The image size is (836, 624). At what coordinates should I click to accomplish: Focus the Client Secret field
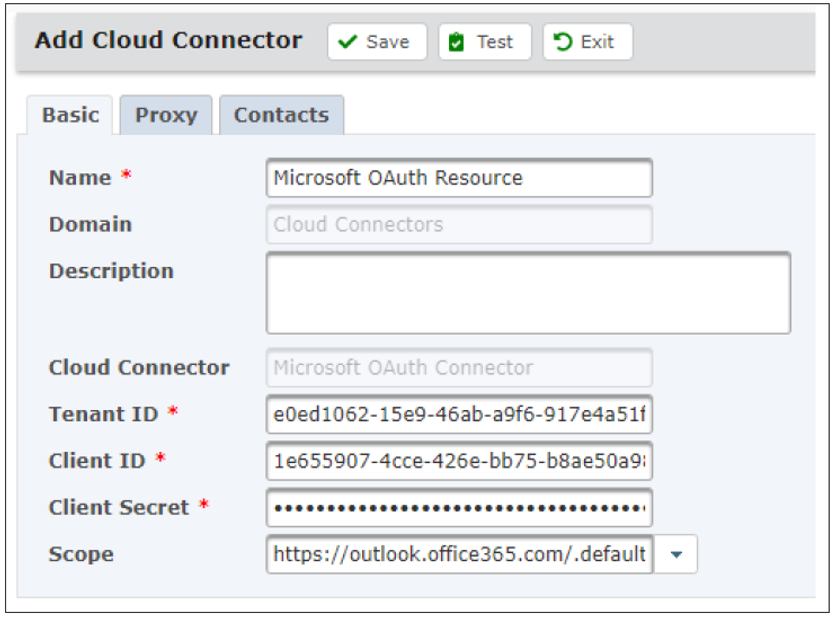pyautogui.click(x=458, y=508)
